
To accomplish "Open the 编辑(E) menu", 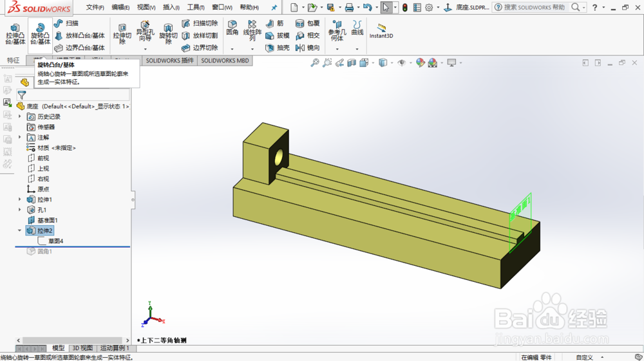I will point(120,7).
